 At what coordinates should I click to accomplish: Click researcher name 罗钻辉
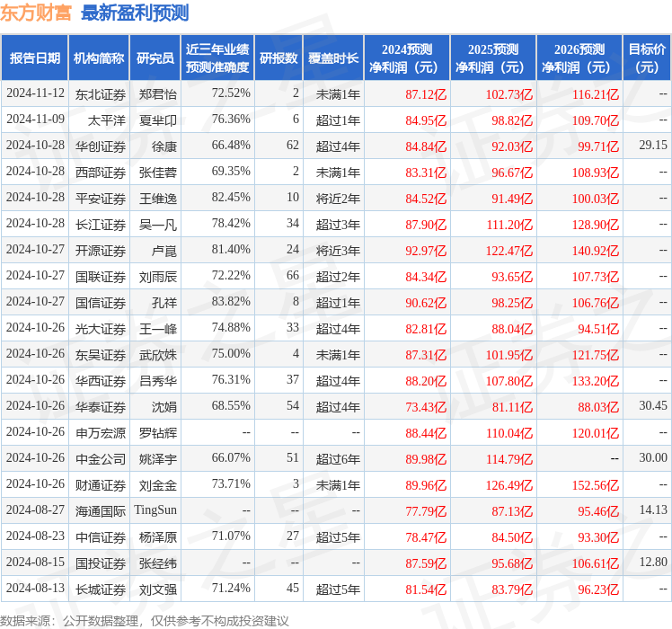coord(158,433)
